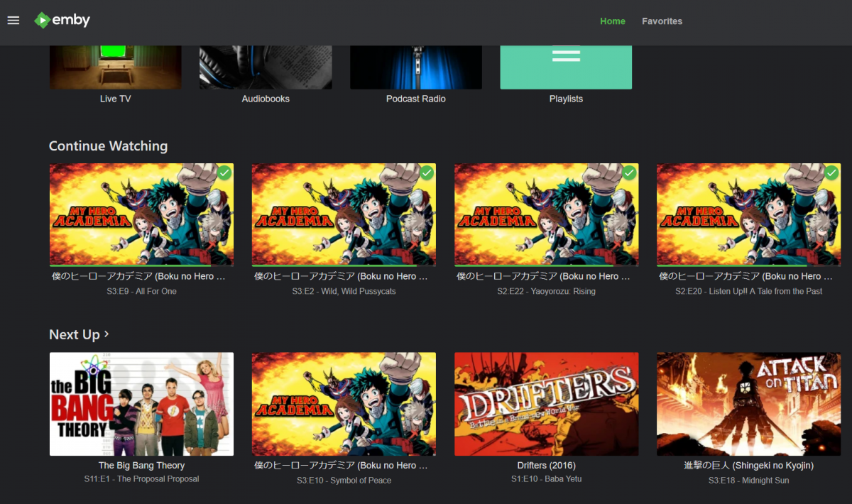Click 'S2:E22 - Yaoyorozu: Rising' episode text
This screenshot has height=504, width=852.
[546, 292]
